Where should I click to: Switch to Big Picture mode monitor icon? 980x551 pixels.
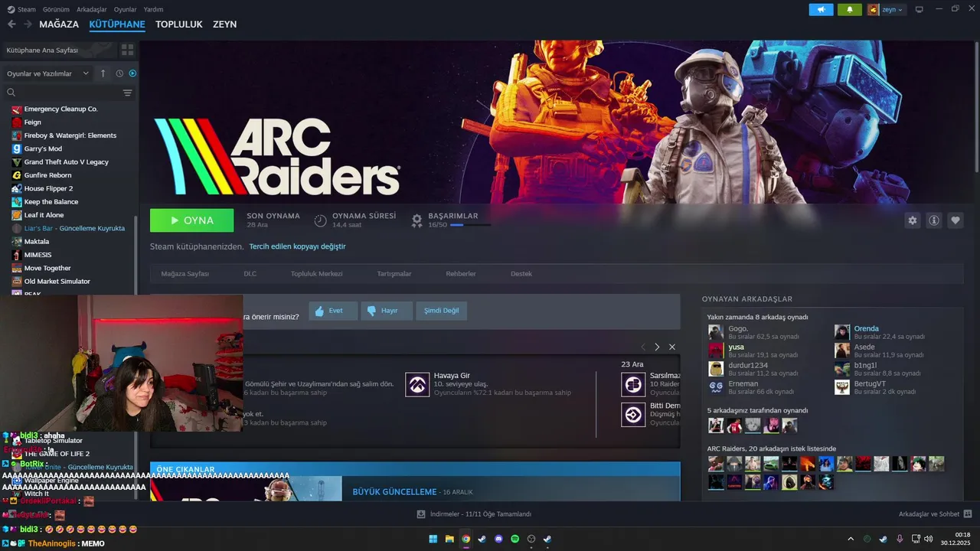tap(919, 9)
